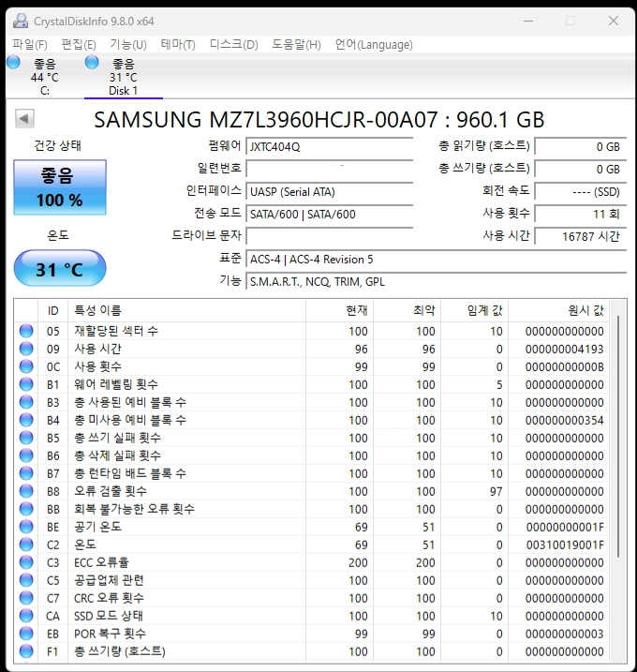Click status orb of attribute 09 row
Screen dimensions: 637x672
[26, 349]
